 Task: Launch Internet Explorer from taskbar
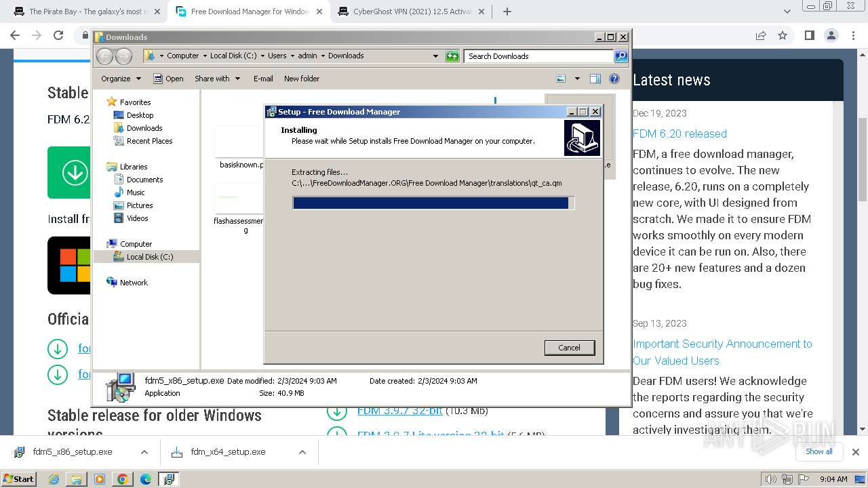pos(54,479)
